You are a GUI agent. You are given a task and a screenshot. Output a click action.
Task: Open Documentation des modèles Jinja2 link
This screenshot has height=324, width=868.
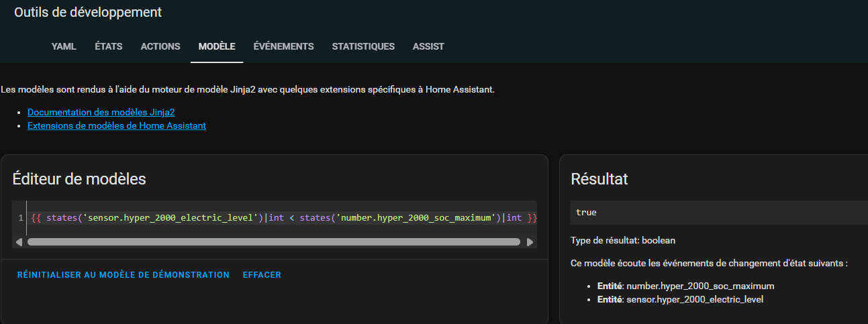(x=101, y=112)
